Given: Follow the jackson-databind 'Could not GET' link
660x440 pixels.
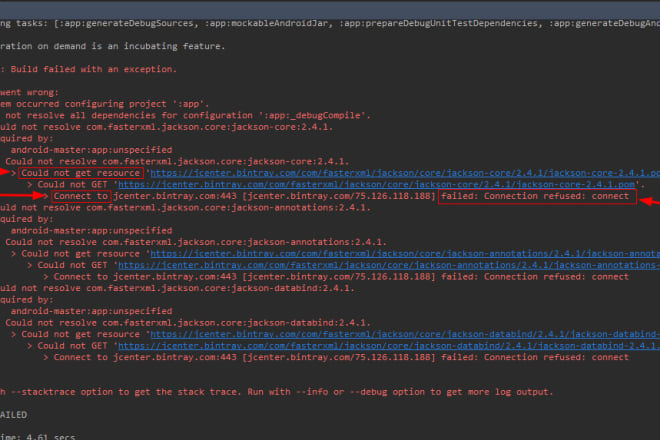Looking at the screenshot, I should click(389, 345).
